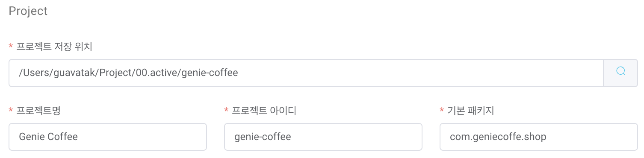Viewport: 644px width, 158px height.
Task: Select the 프로젝트 아이디 field with genie-coffee
Action: (x=323, y=137)
